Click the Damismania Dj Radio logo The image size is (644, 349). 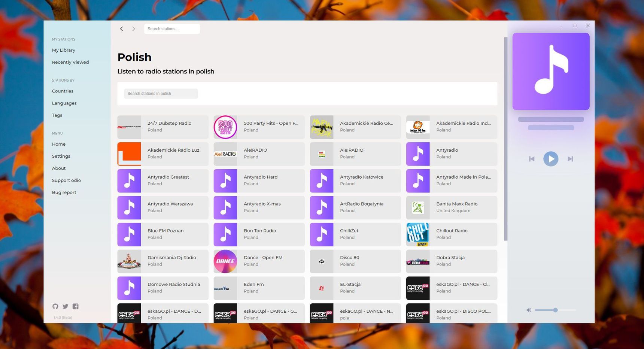point(129,261)
